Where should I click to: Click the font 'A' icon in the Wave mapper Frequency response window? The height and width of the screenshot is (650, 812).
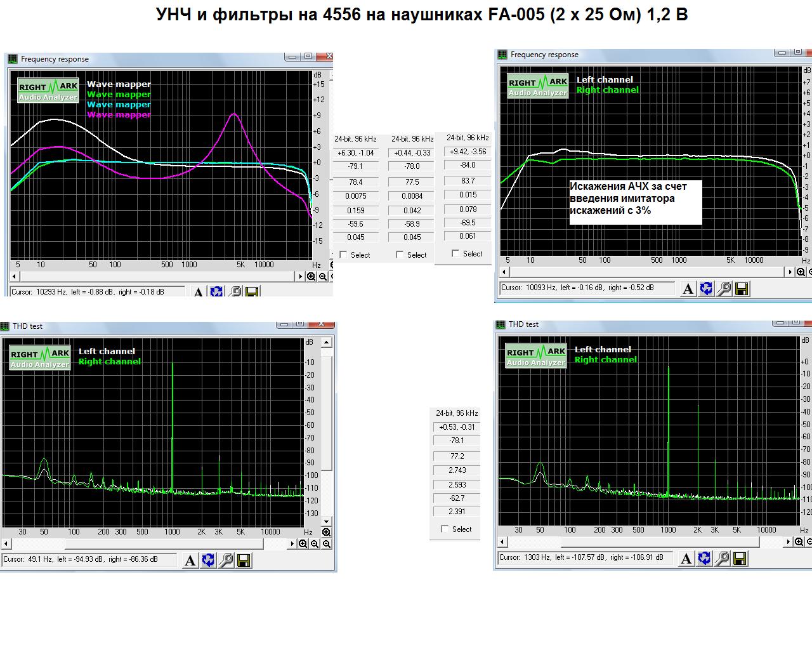point(199,291)
